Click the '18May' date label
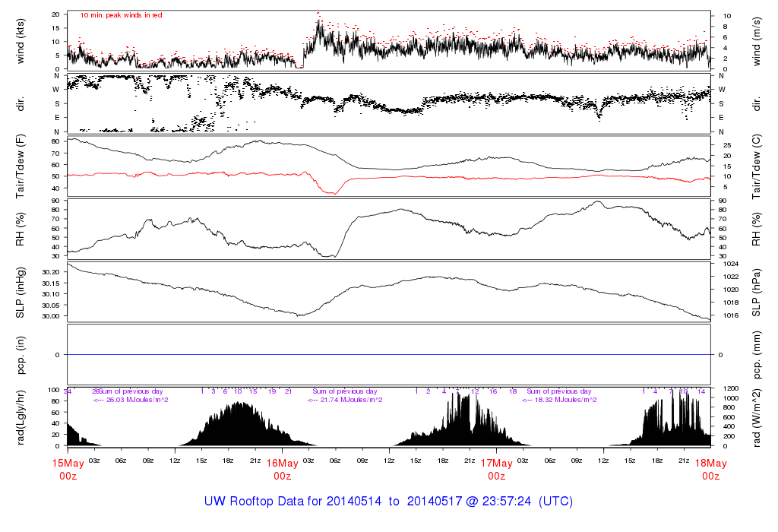 (x=710, y=464)
